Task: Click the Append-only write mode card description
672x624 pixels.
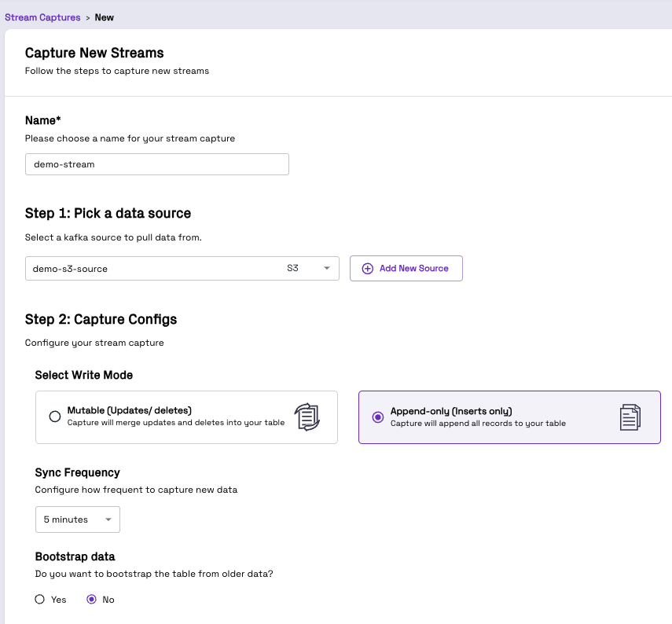Action: click(x=478, y=424)
